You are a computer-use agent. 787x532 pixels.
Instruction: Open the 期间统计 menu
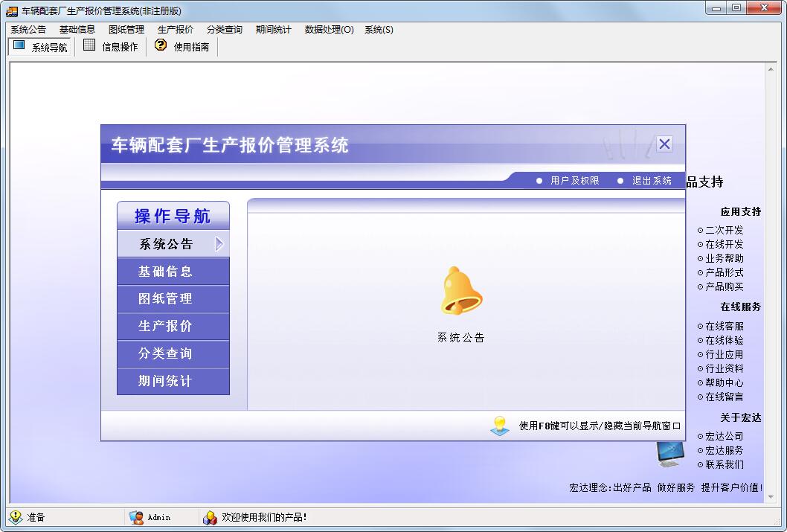pos(273,30)
